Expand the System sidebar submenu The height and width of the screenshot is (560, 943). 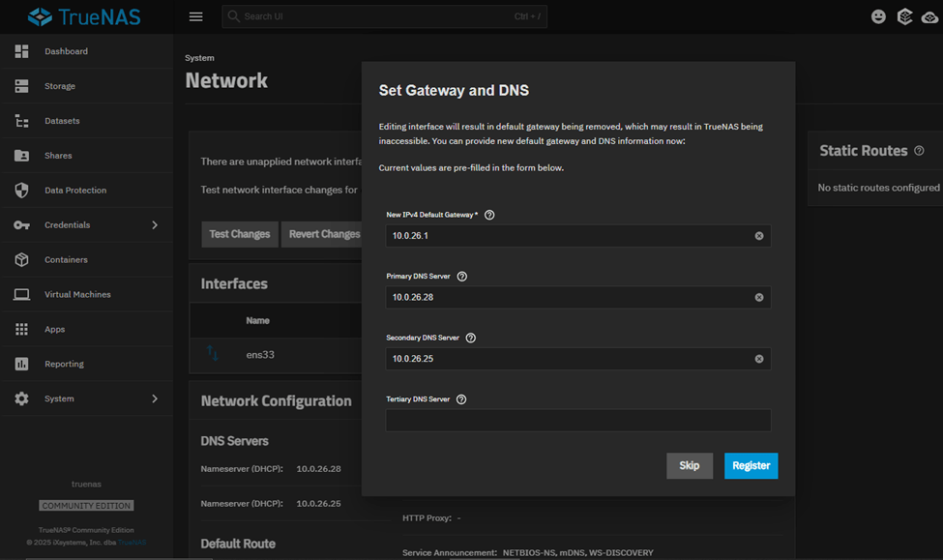tap(155, 398)
